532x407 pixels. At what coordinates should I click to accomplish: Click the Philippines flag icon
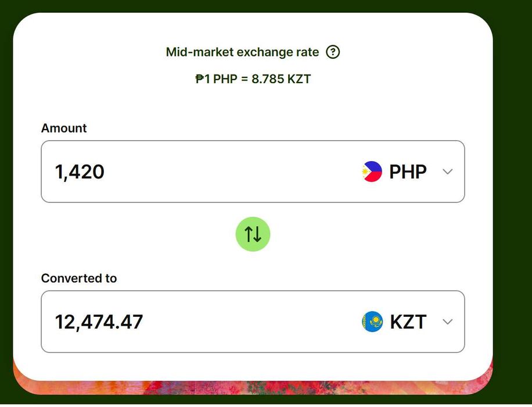point(372,172)
